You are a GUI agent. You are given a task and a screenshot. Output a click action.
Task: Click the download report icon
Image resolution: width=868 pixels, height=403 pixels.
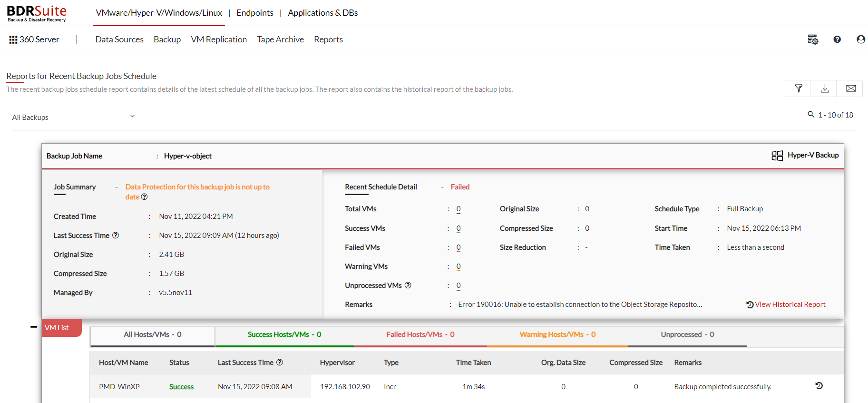click(x=825, y=88)
